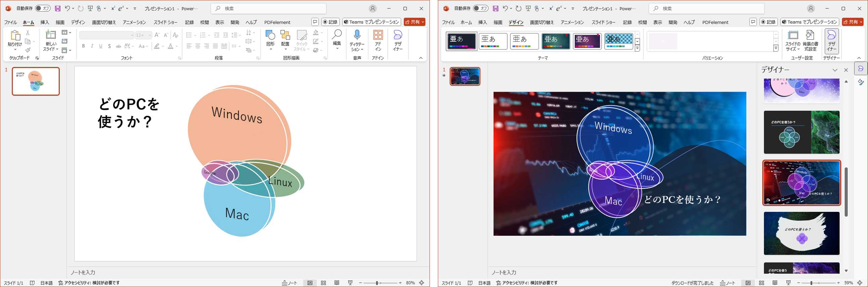Viewport: 868px width, 287px height.
Task: Open Quick Access Toolbar customize arrow, left window
Action: click(x=135, y=8)
